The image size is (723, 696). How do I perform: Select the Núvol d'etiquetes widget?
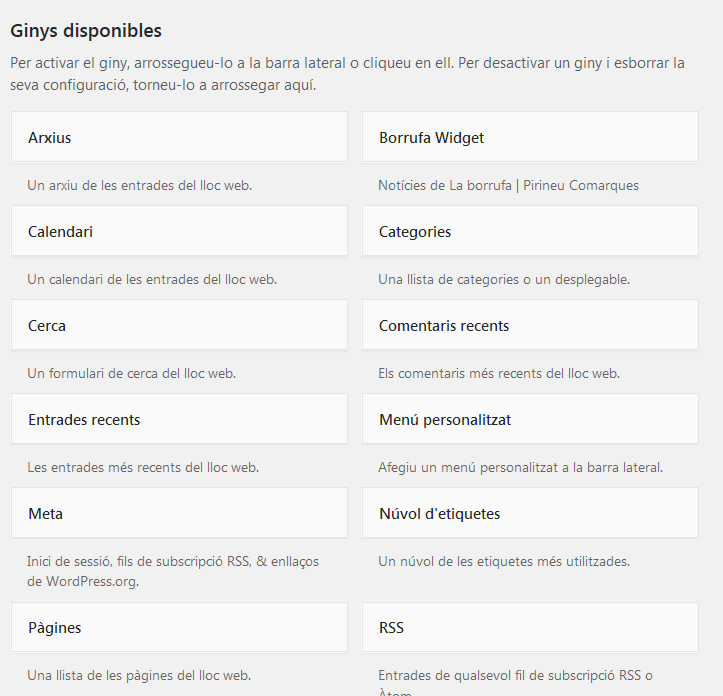530,513
